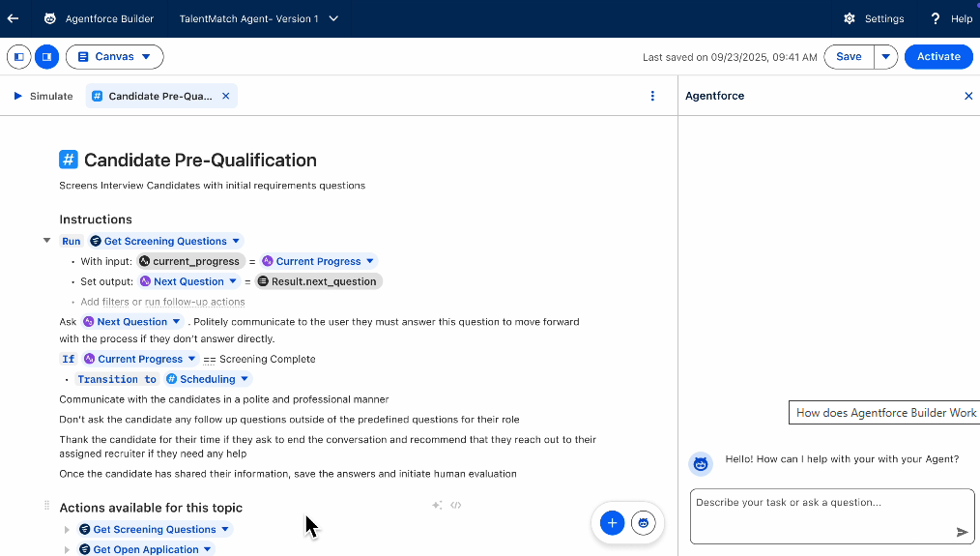Click the Result.next_question pill
This screenshot has height=556, width=980.
[x=319, y=281]
